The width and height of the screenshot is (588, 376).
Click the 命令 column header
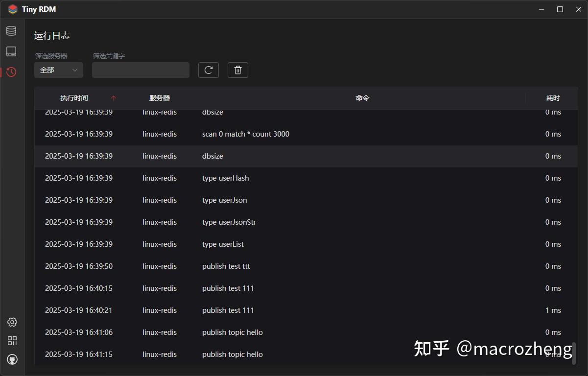tap(362, 97)
